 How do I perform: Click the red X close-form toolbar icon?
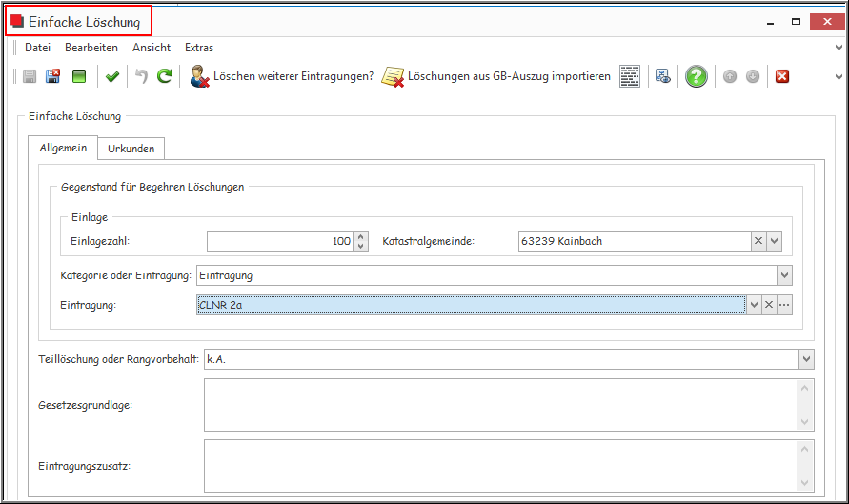pyautogui.click(x=782, y=76)
